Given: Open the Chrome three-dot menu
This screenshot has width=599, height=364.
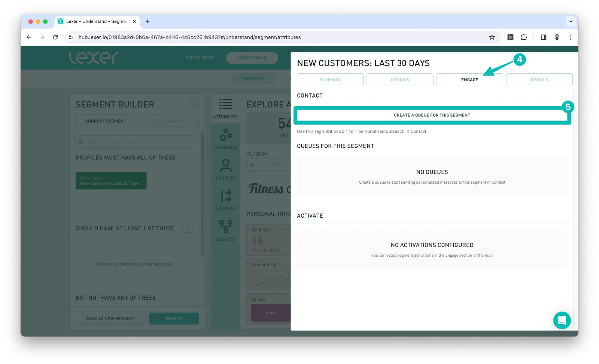Looking at the screenshot, I should 570,37.
